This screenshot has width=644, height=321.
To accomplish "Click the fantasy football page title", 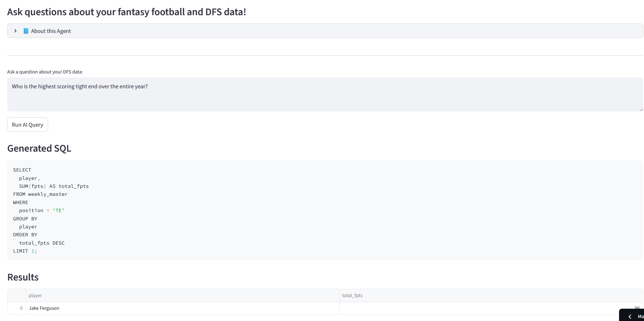I will [x=126, y=12].
